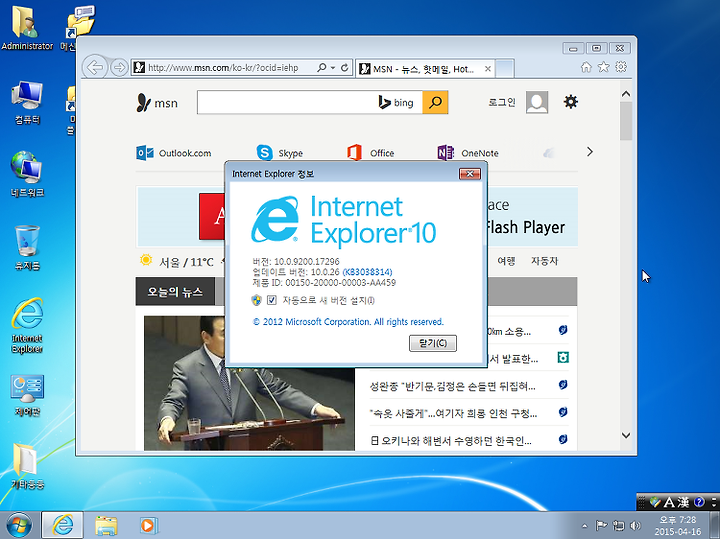This screenshot has height=539, width=720.
Task: Refresh the page with reload icon
Action: coord(344,67)
